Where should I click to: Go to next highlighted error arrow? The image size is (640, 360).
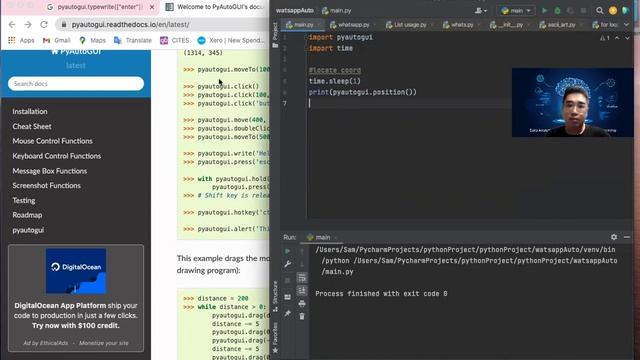[x=627, y=38]
